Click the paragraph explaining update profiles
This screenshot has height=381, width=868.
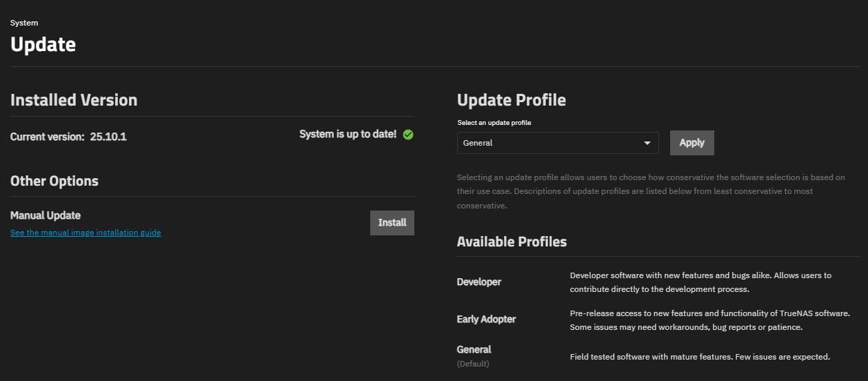[651, 191]
